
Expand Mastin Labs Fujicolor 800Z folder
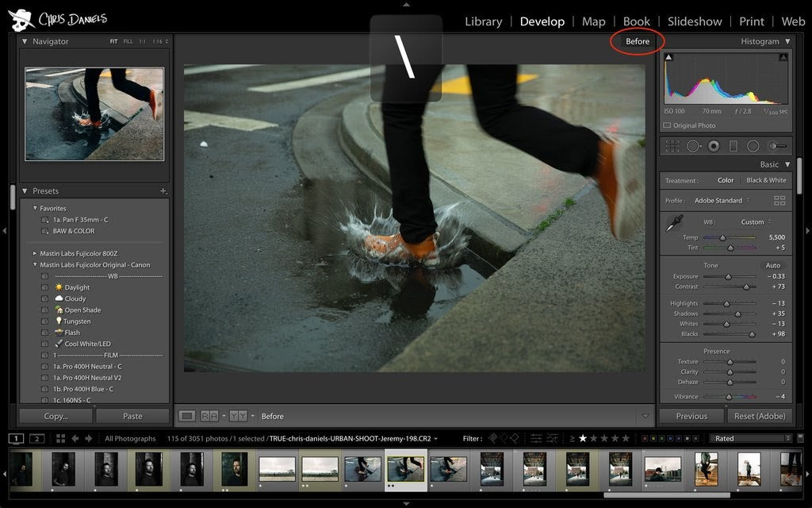(x=35, y=253)
